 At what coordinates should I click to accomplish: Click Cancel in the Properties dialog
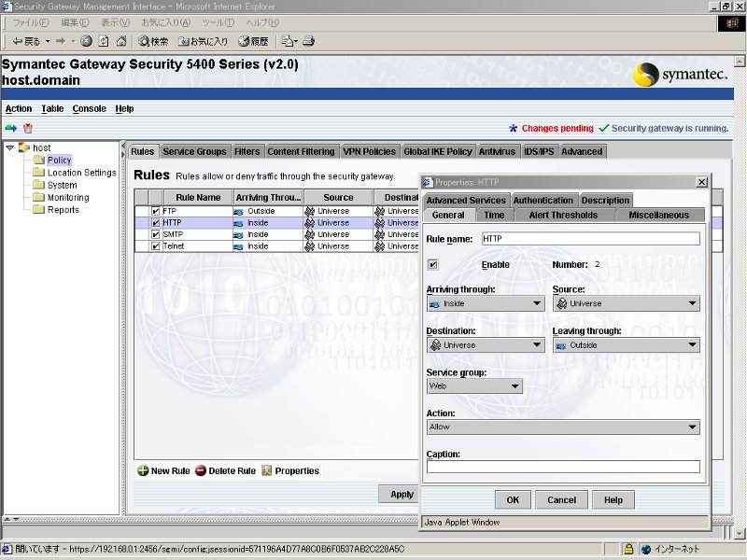562,500
